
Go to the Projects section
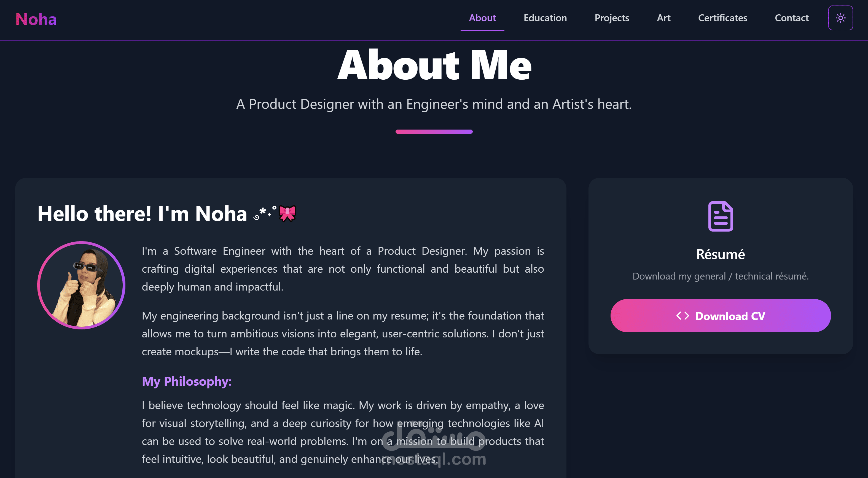coord(612,18)
